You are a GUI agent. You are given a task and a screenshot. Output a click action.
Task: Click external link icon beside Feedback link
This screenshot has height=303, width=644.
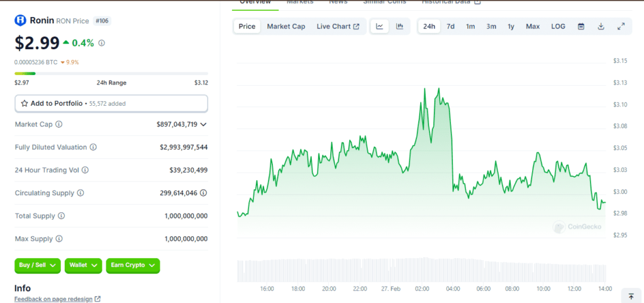click(97, 299)
